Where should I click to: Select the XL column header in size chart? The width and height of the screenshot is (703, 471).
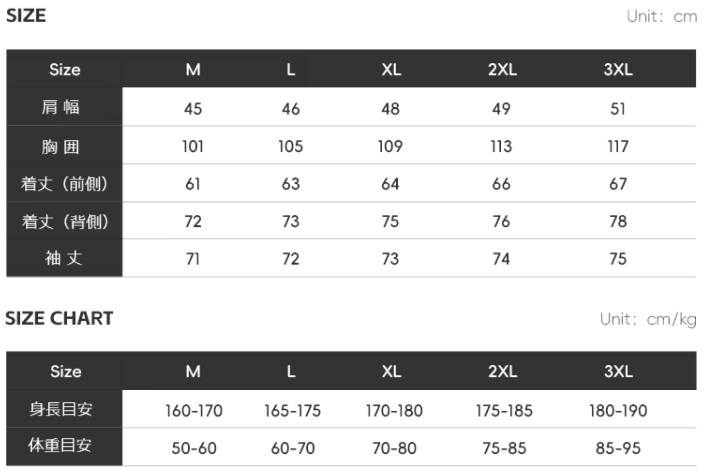(x=391, y=371)
